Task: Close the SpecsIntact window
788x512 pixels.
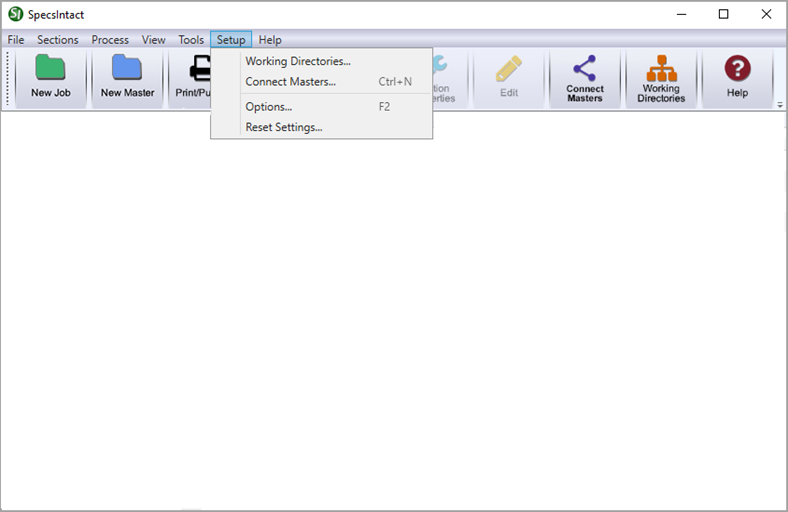Action: pyautogui.click(x=766, y=14)
